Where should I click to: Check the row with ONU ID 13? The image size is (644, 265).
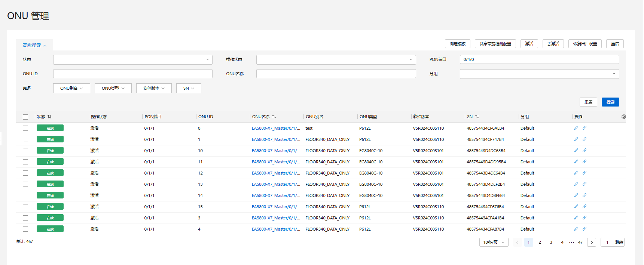coord(25,184)
